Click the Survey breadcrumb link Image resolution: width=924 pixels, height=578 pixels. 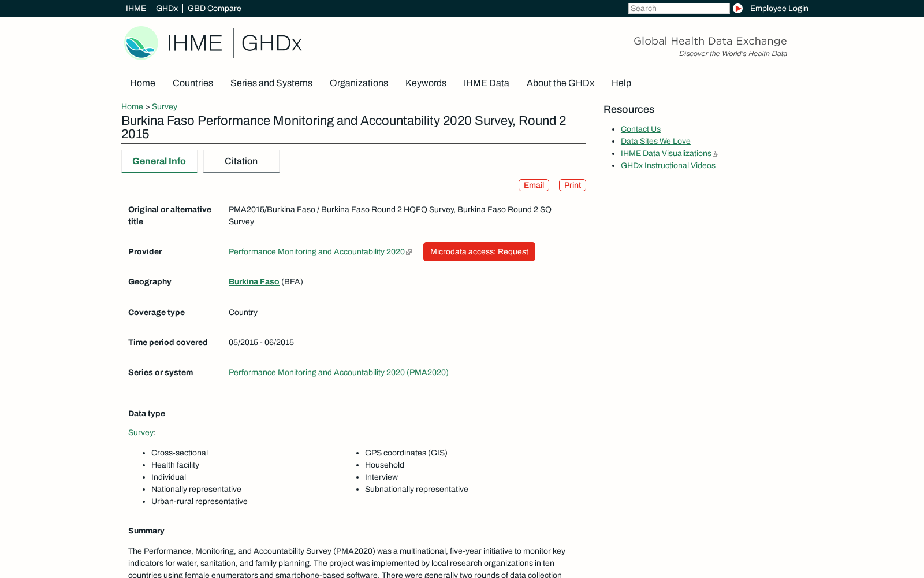(x=165, y=106)
